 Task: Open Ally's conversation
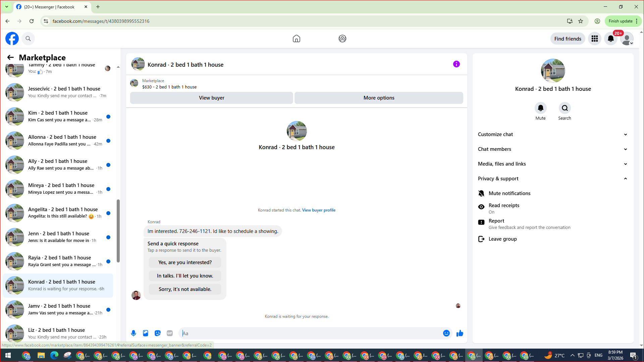click(58, 165)
